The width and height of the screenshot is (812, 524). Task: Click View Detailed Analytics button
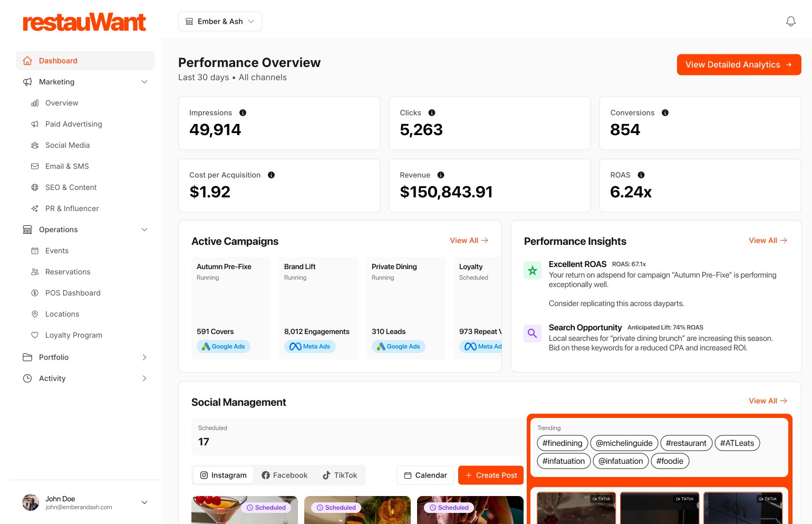click(739, 65)
